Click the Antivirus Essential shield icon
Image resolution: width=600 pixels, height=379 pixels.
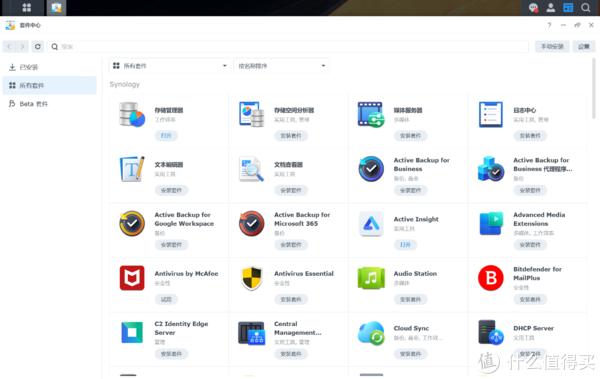tap(251, 278)
